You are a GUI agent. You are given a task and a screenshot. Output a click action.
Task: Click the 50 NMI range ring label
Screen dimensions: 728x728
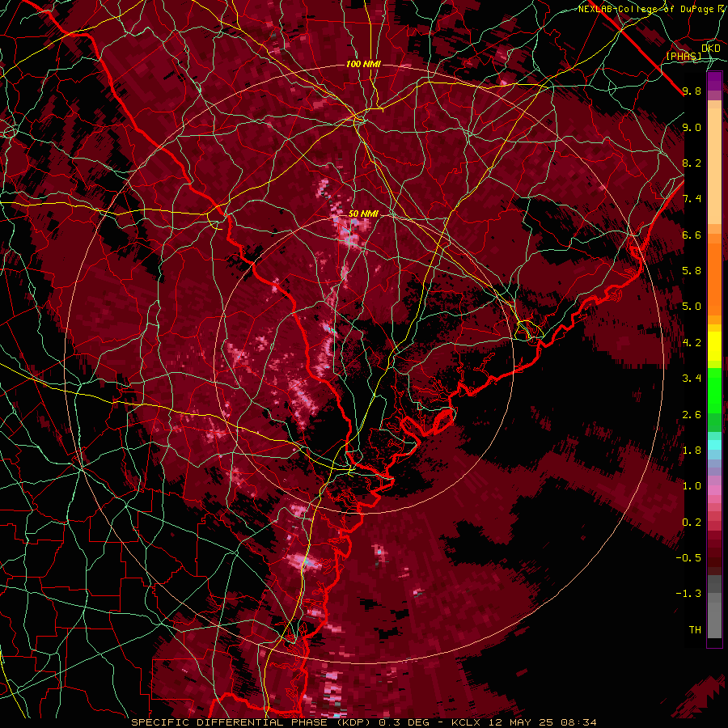[363, 214]
